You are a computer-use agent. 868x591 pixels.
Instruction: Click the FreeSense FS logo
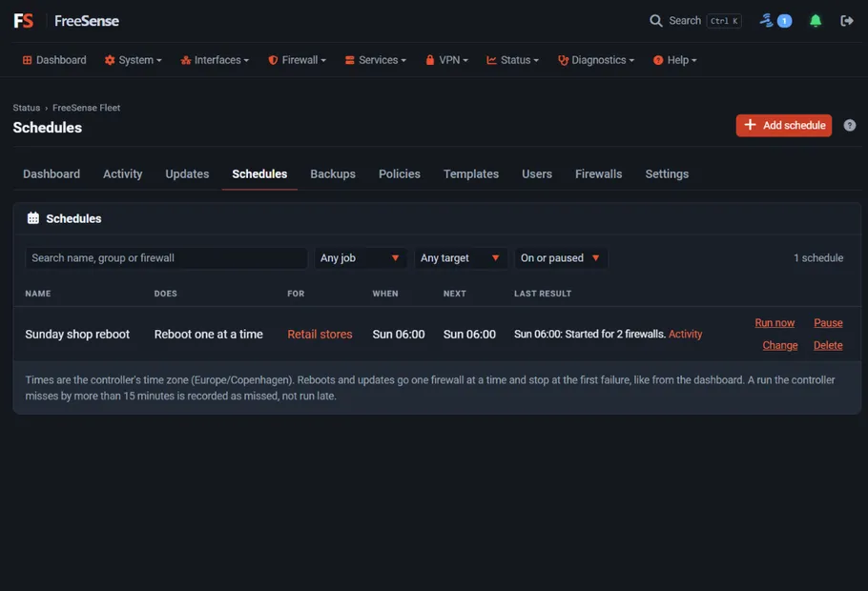pyautogui.click(x=23, y=21)
